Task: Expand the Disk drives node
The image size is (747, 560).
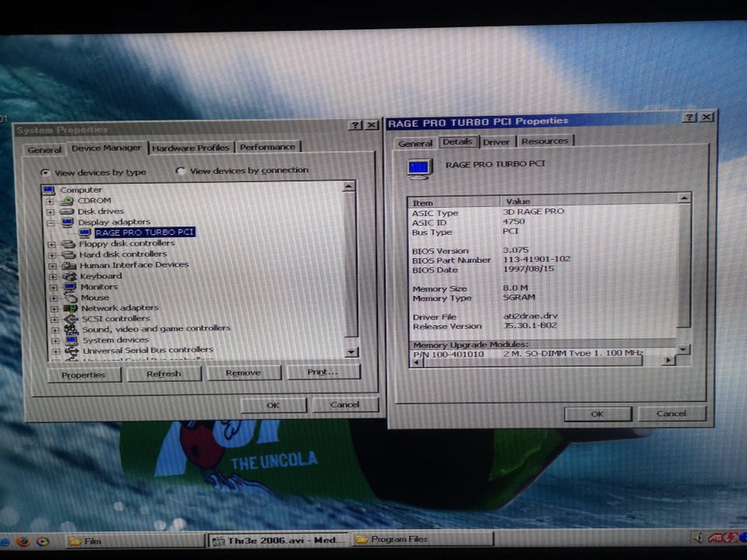Action: click(x=50, y=212)
